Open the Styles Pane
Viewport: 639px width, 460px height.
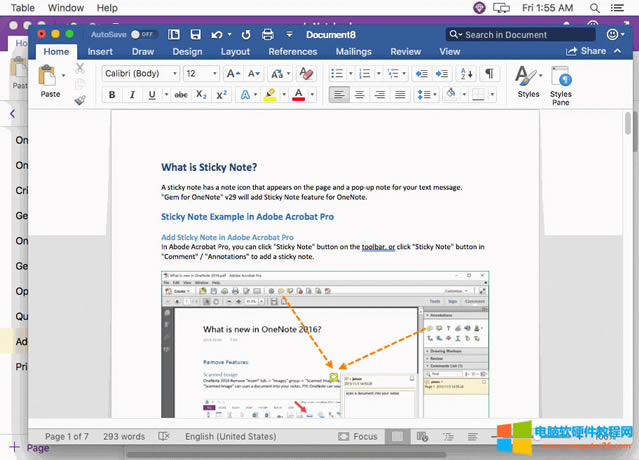click(x=561, y=83)
